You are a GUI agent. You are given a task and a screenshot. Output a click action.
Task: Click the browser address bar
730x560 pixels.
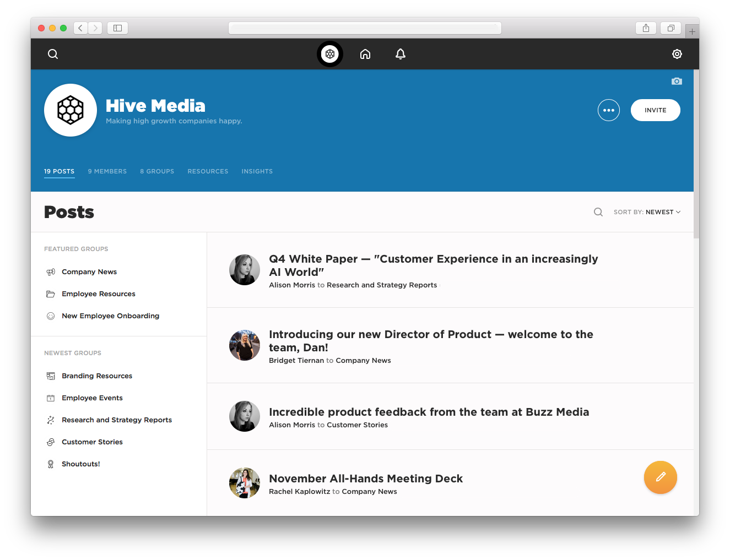click(365, 28)
